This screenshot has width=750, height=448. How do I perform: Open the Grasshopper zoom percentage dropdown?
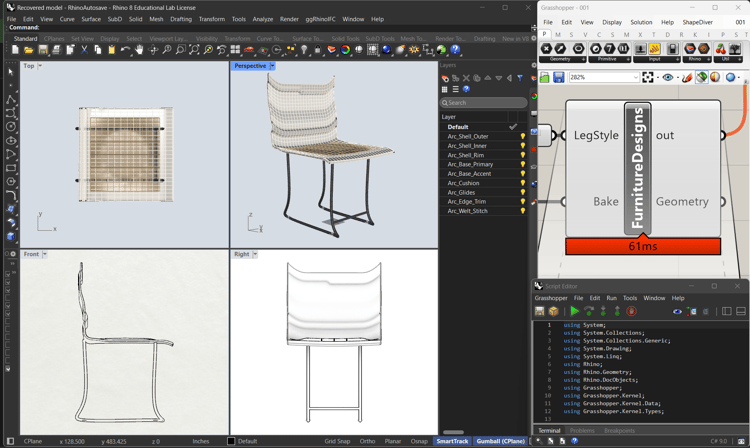pyautogui.click(x=634, y=77)
